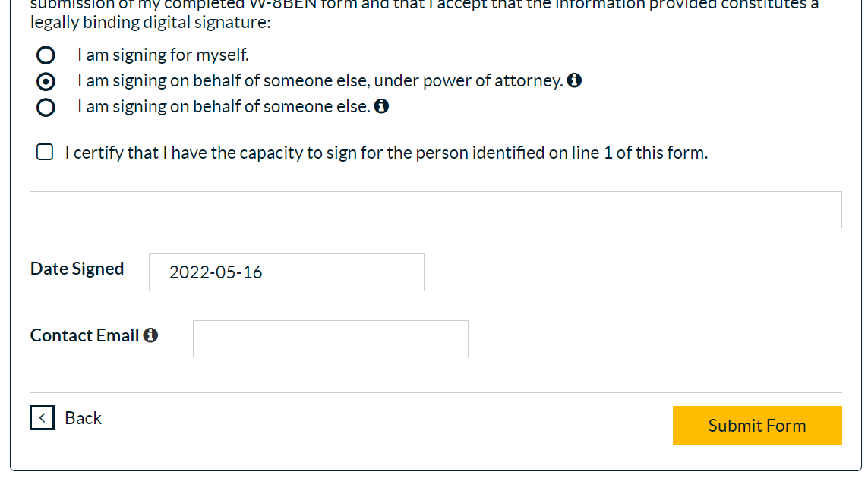Tick the capacity to sign certification checkbox
The height and width of the screenshot is (478, 868).
click(46, 153)
